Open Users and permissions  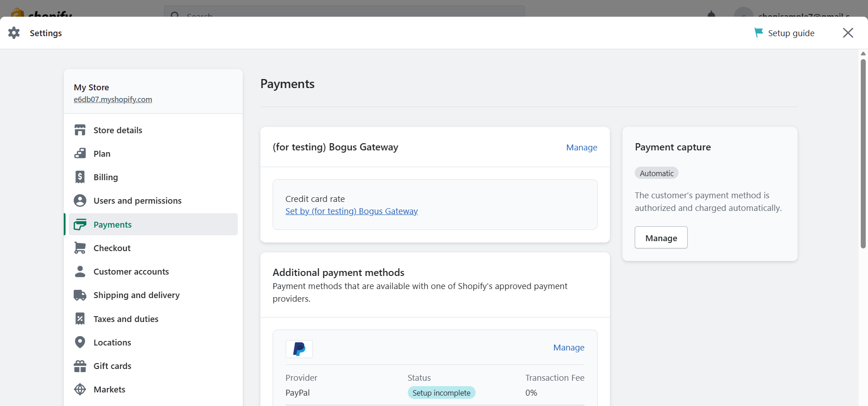(153, 201)
